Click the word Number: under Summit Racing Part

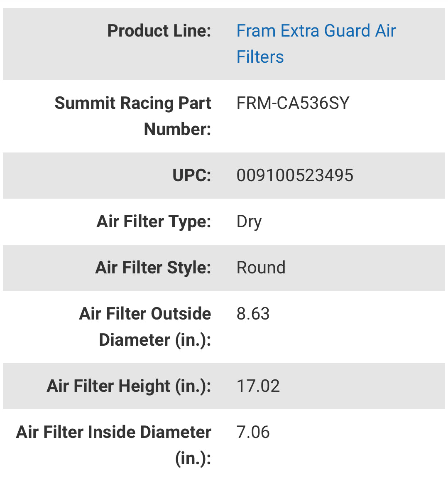(x=177, y=129)
